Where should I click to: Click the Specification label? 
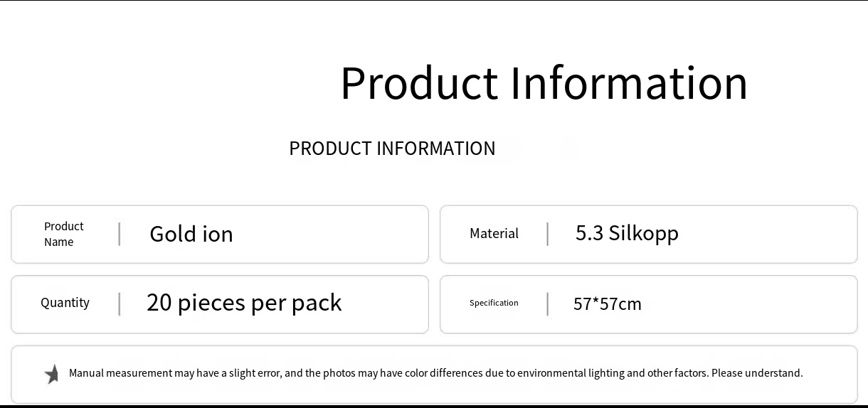point(494,303)
